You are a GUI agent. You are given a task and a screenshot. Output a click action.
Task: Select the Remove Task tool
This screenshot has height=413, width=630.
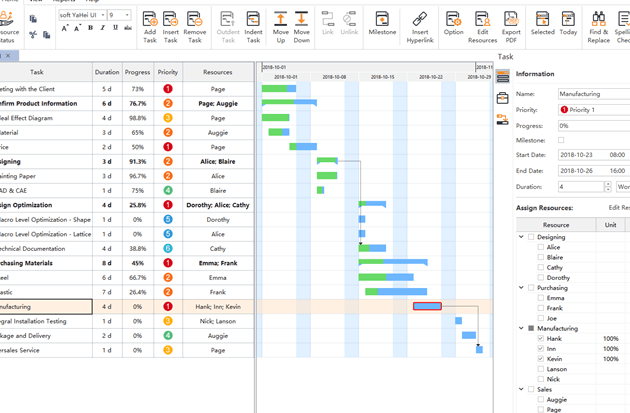194,27
